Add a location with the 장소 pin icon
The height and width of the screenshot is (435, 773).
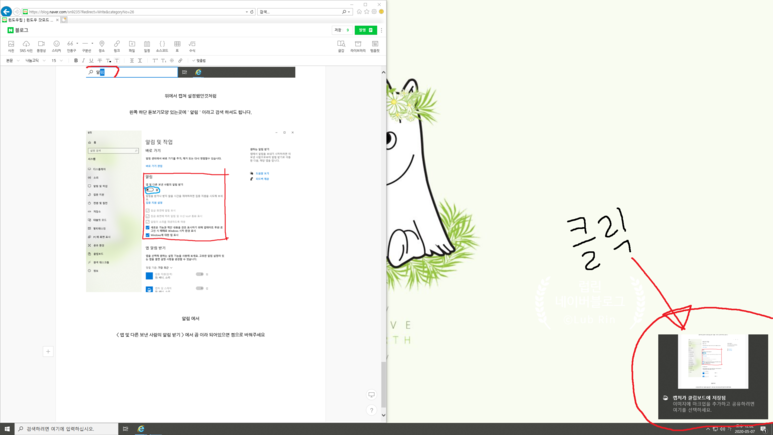(102, 46)
